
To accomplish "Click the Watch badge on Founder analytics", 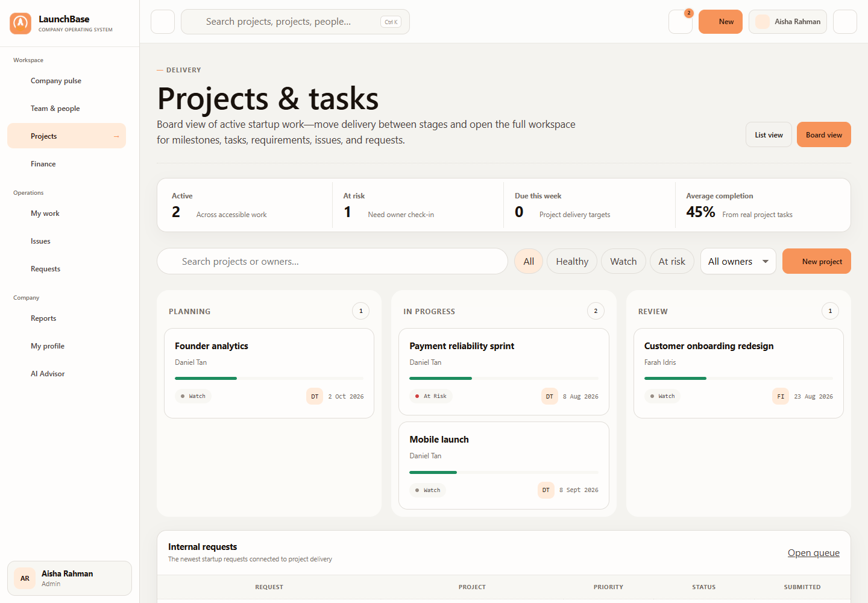I will pos(193,396).
